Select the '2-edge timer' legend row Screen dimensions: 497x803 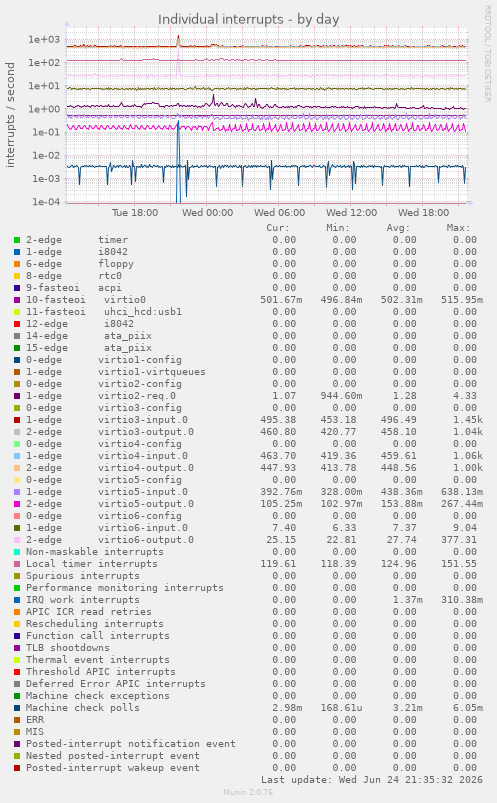click(x=248, y=240)
